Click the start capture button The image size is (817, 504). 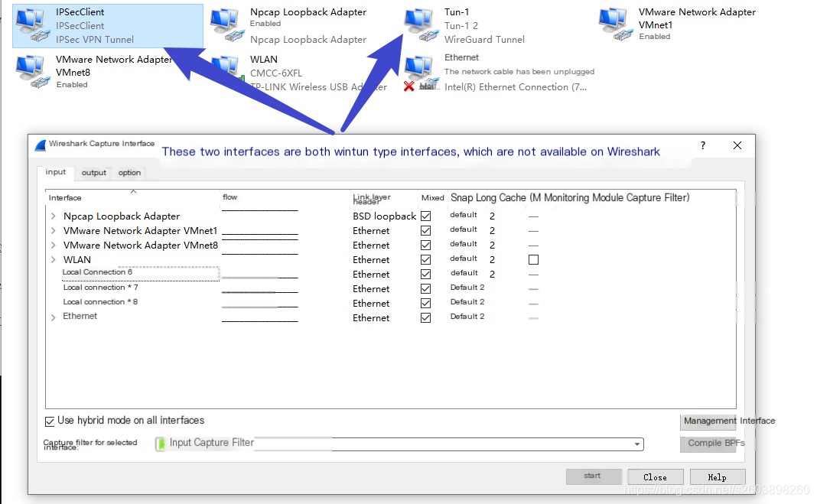[594, 476]
